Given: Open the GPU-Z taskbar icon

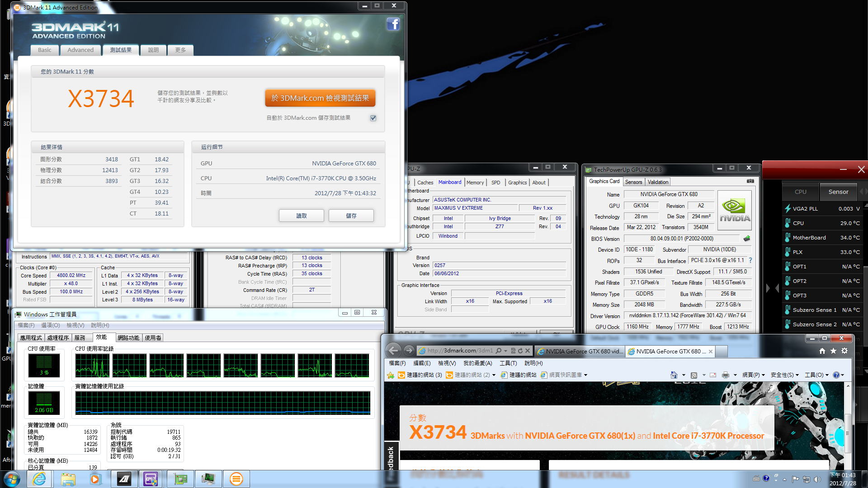Looking at the screenshot, I should [180, 479].
